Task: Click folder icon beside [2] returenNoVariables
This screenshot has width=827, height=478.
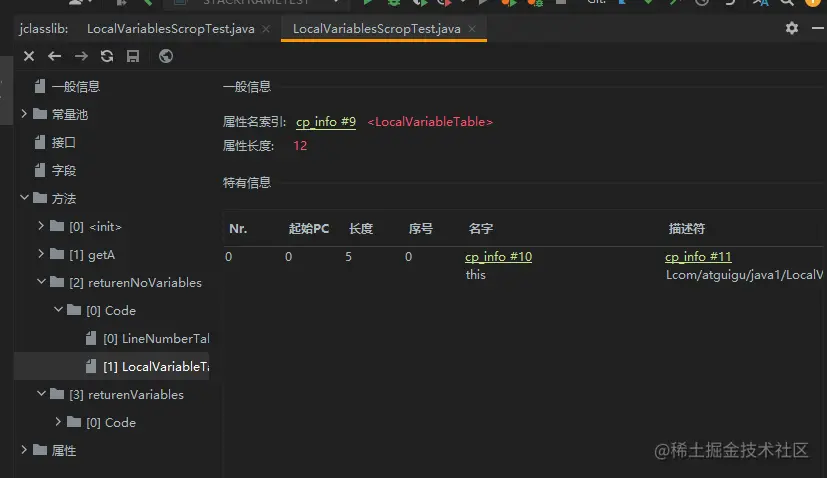Action: click(57, 282)
